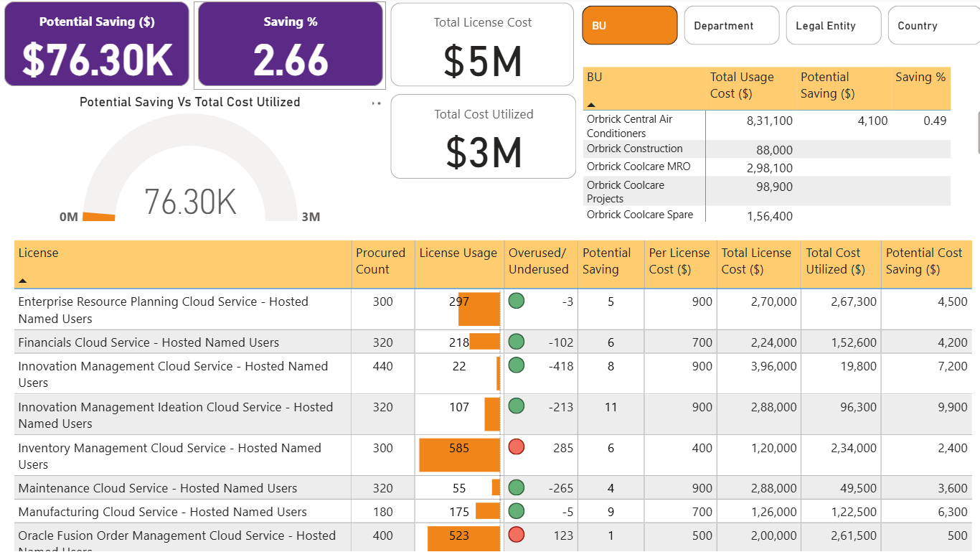Select the BU tab button
Screen dimensions: 980x552
coord(630,25)
